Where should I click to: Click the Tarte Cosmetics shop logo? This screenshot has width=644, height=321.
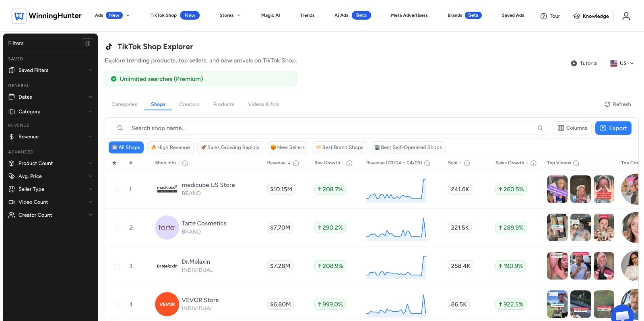click(167, 228)
